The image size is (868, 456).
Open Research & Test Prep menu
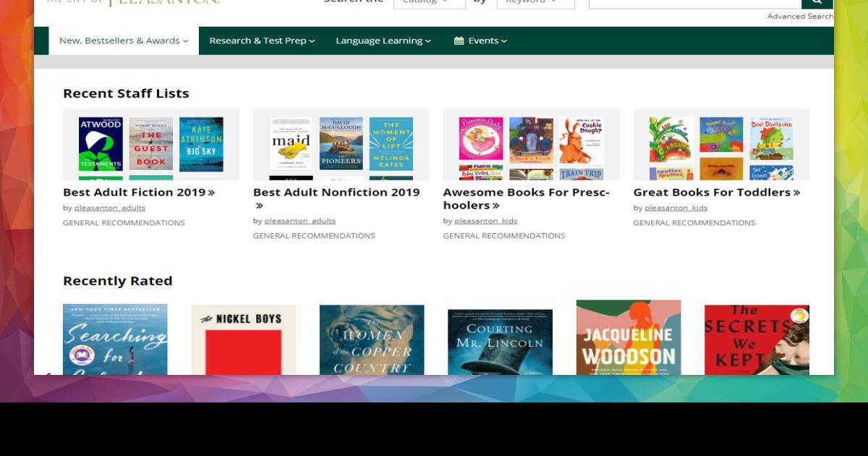click(x=262, y=41)
